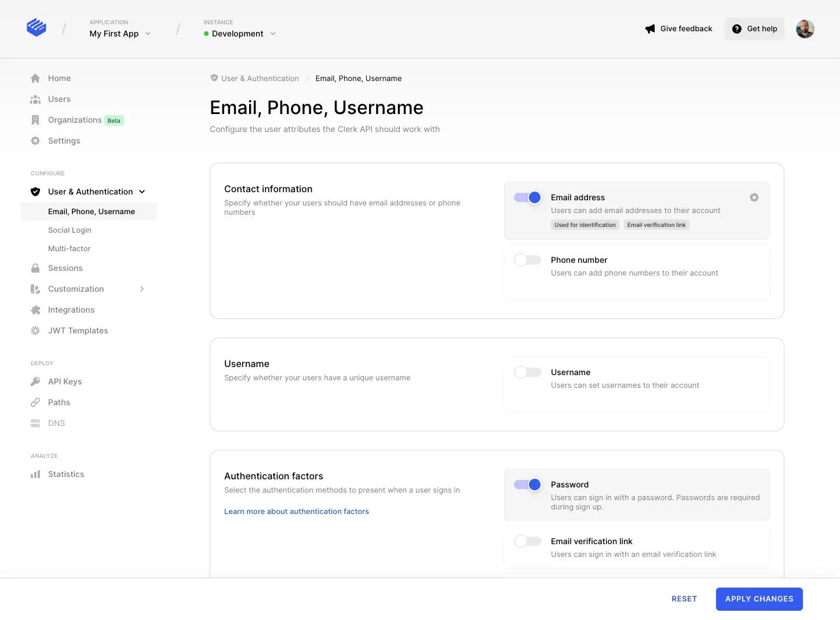Click the Sessions lock icon
Image resolution: width=840 pixels, height=620 pixels.
click(x=35, y=267)
